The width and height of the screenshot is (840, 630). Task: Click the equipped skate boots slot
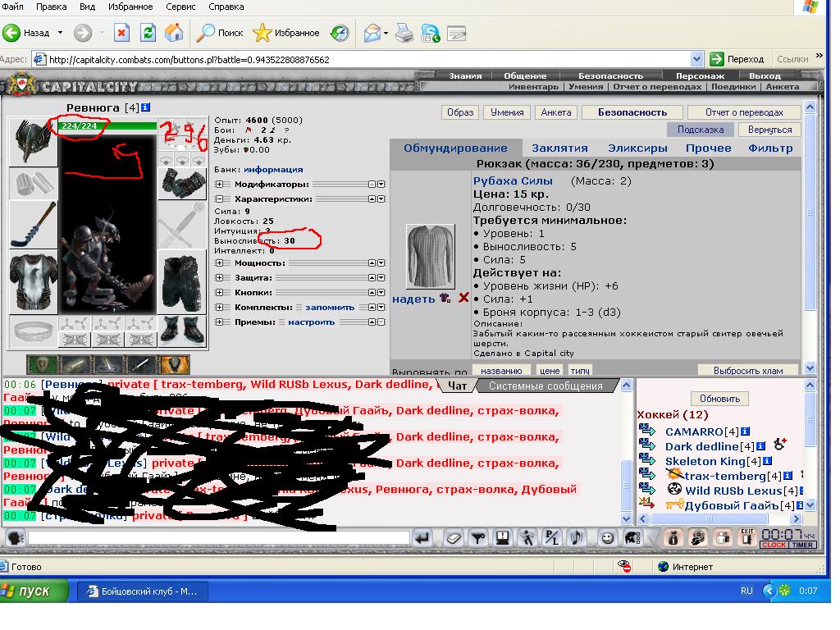(x=183, y=330)
